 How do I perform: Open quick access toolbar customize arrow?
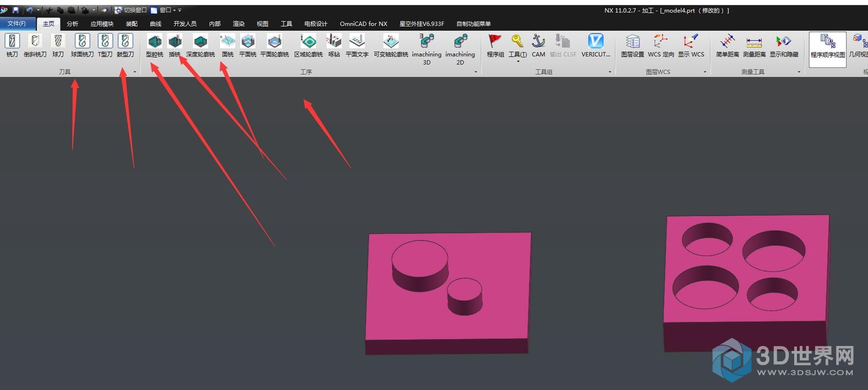tap(180, 10)
